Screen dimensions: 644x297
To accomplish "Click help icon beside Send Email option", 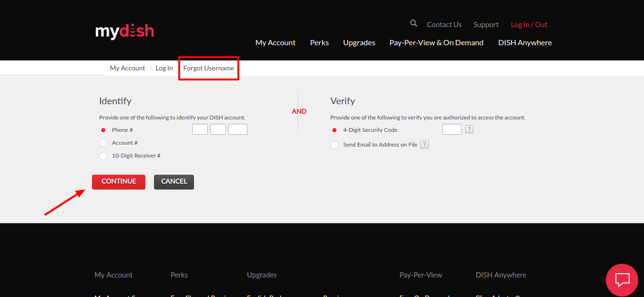I will pyautogui.click(x=424, y=144).
